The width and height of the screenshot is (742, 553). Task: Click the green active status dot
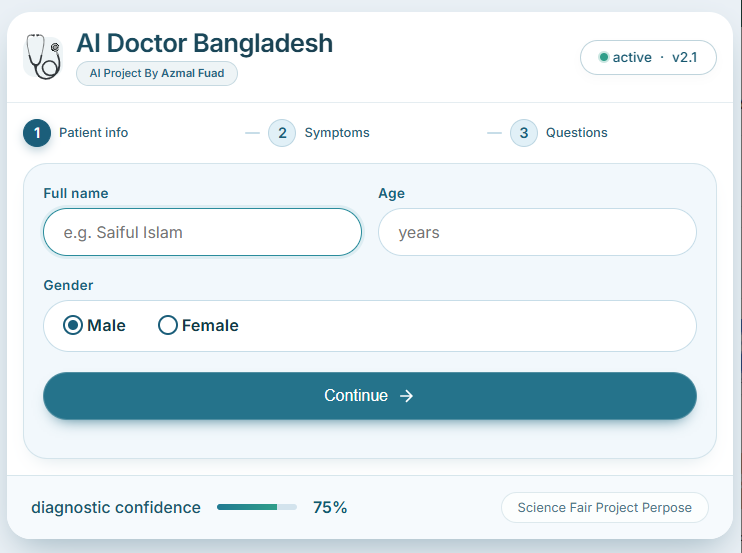[604, 57]
